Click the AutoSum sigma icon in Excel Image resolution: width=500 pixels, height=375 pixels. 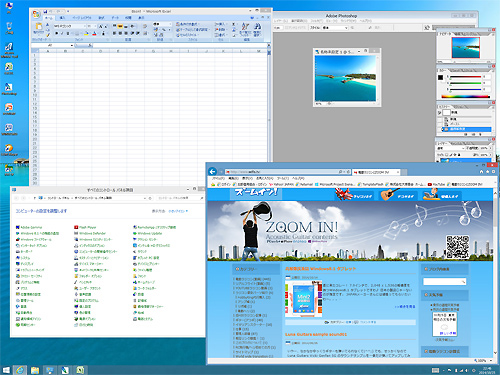tap(234, 24)
